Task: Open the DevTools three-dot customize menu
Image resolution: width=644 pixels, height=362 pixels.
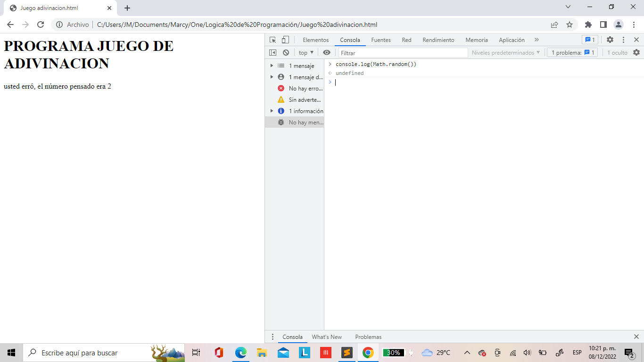Action: coord(623,40)
